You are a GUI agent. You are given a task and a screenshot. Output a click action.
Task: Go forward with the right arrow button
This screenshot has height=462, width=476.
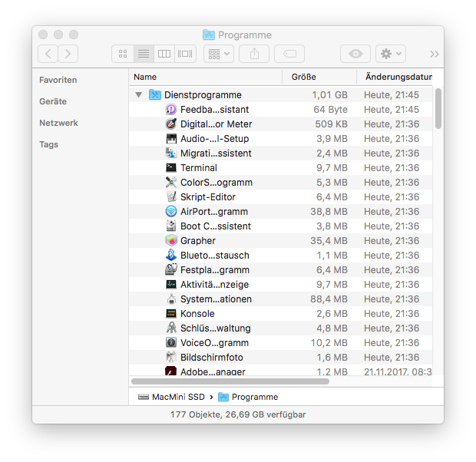pos(68,54)
